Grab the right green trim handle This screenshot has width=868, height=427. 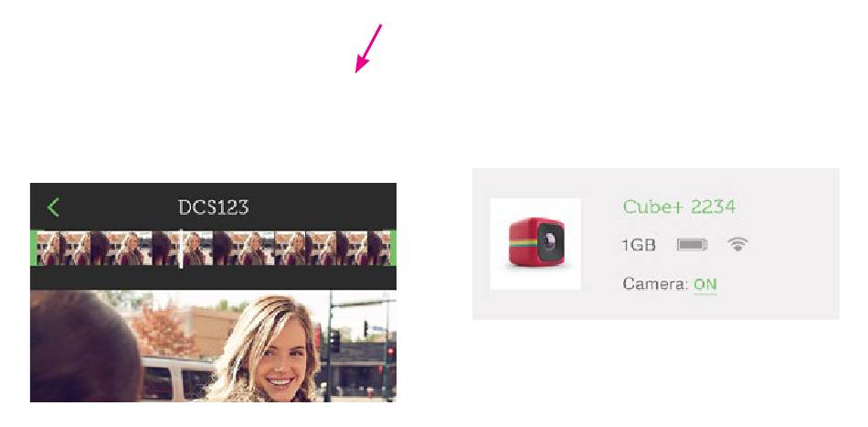[393, 248]
